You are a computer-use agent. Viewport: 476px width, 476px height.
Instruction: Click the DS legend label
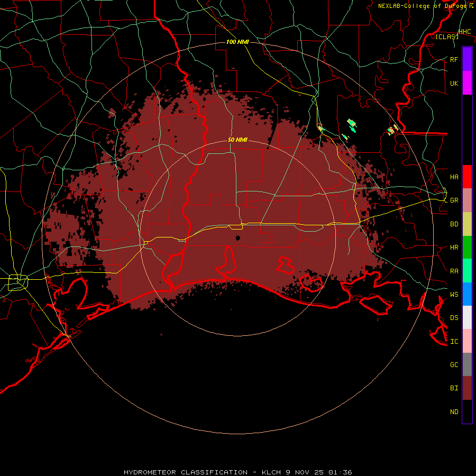click(x=454, y=317)
